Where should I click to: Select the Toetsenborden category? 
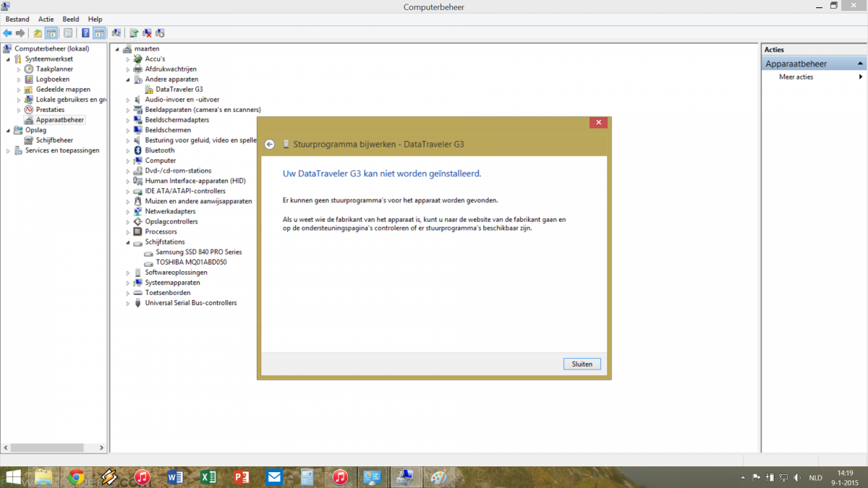(168, 293)
